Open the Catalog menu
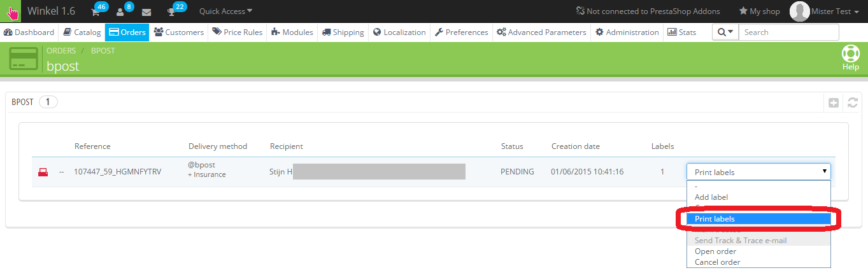Image resolution: width=868 pixels, height=275 pixels. click(x=82, y=32)
